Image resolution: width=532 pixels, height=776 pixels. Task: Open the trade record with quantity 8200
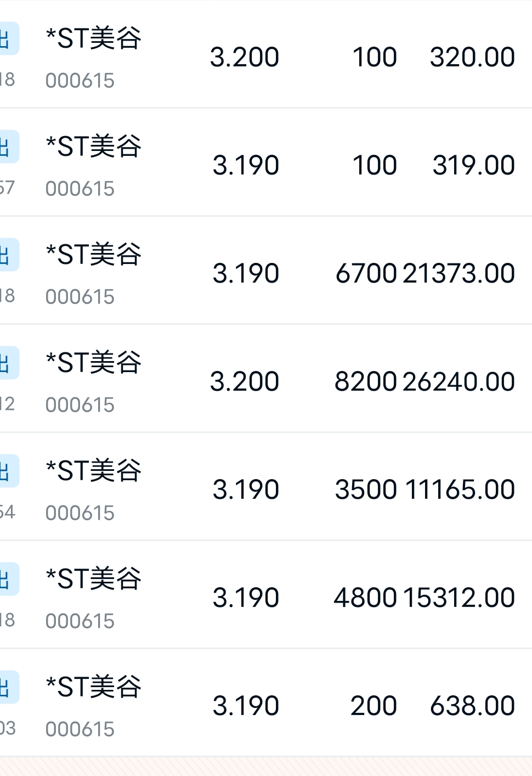(266, 378)
